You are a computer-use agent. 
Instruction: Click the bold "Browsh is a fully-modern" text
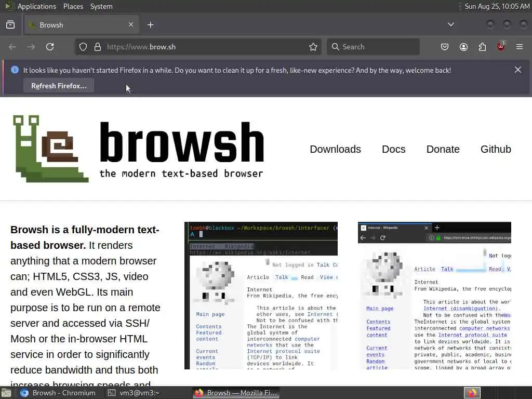(x=85, y=237)
